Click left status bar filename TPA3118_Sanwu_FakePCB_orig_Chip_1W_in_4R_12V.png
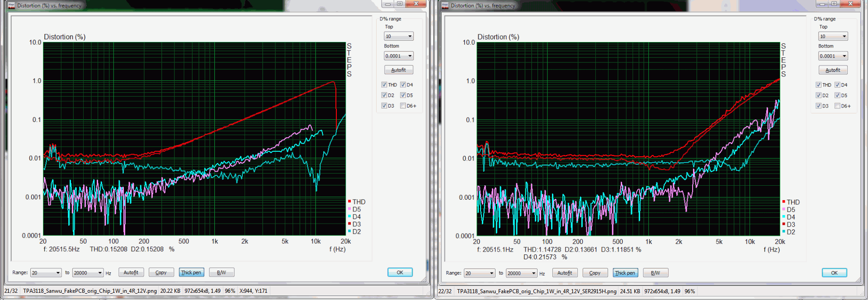Image resolution: width=868 pixels, height=300 pixels. (90, 291)
